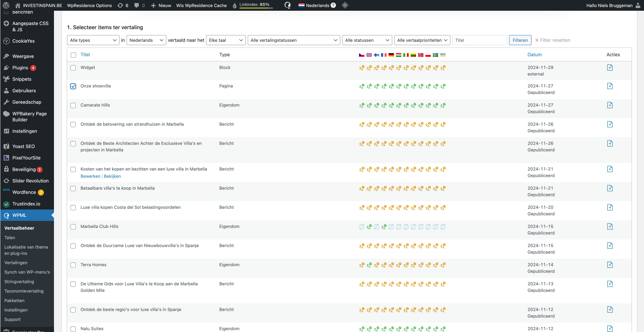The width and height of the screenshot is (644, 332).
Task: Click the add note icon for Camarate Hills
Action: coord(610,105)
